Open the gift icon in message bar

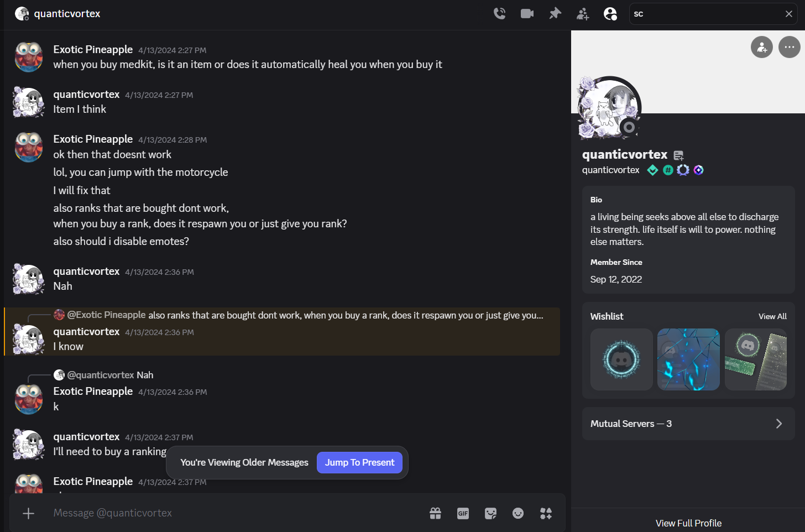tap(436, 513)
